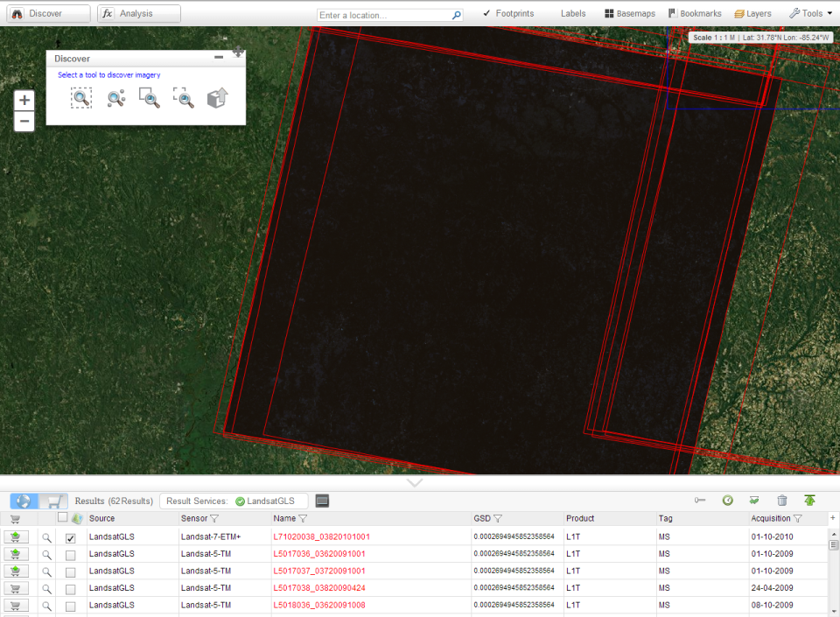Zoom out on the map
Viewport: 840px width, 617px height.
(24, 121)
